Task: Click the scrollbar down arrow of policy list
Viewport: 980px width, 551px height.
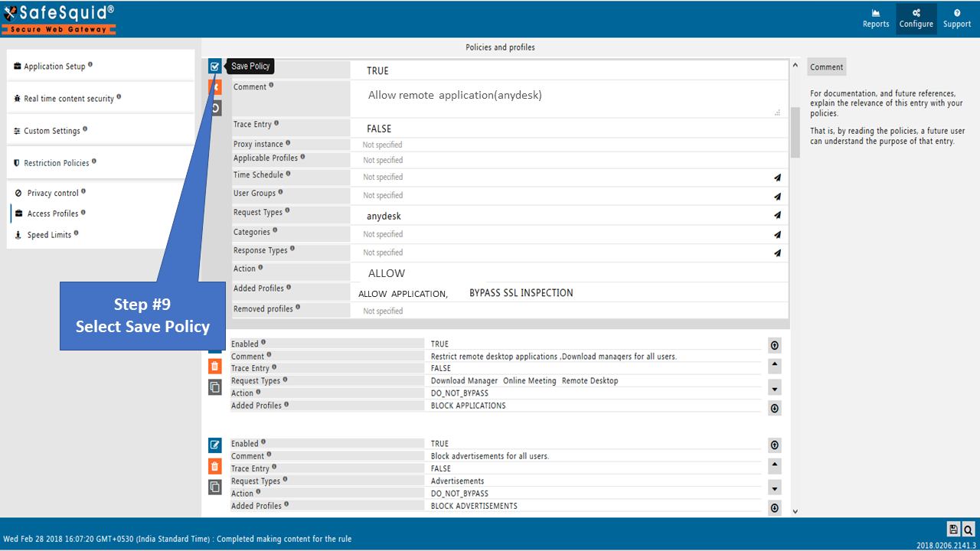Action: point(795,510)
